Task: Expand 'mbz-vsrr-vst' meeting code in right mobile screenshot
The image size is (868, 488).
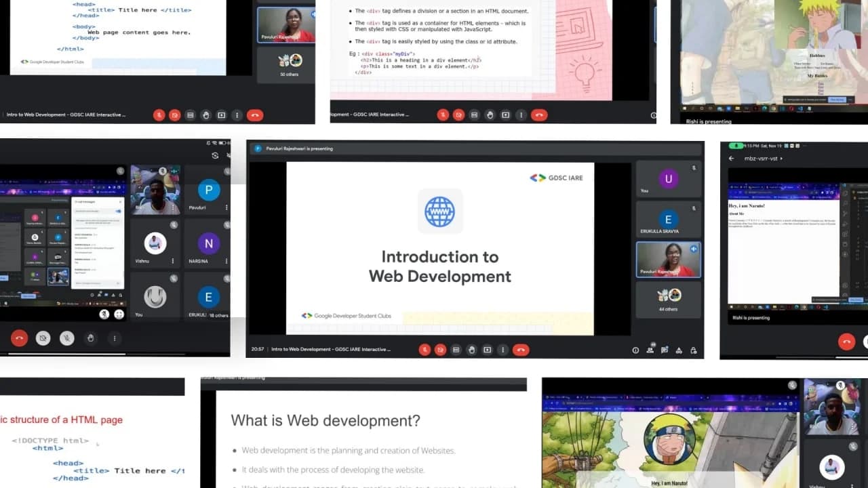Action: (764, 159)
